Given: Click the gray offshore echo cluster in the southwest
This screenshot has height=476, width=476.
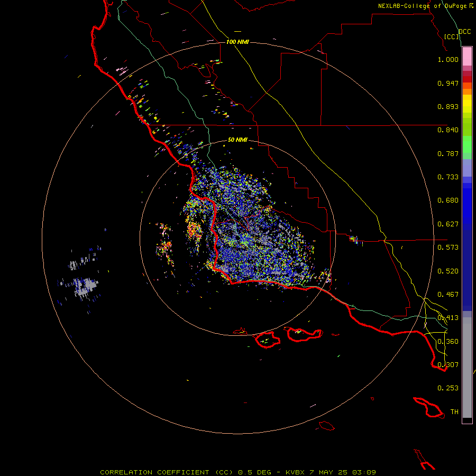Looking at the screenshot, I should click(x=86, y=286).
